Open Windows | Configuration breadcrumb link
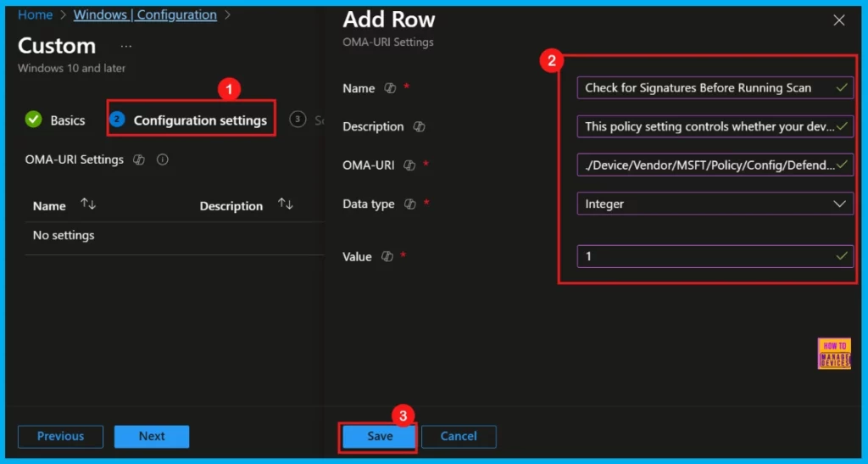Viewport: 868px width, 464px height. (145, 15)
